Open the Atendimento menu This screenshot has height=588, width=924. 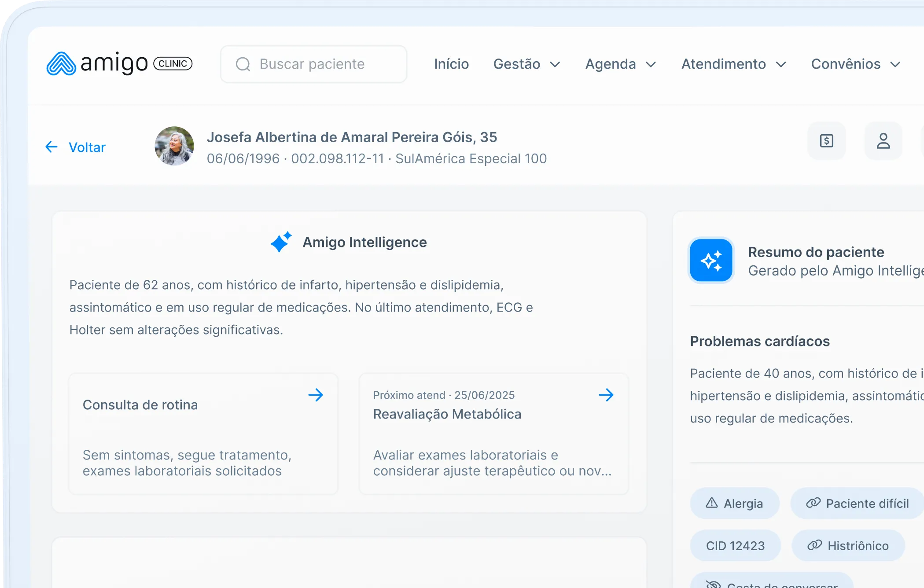click(734, 64)
